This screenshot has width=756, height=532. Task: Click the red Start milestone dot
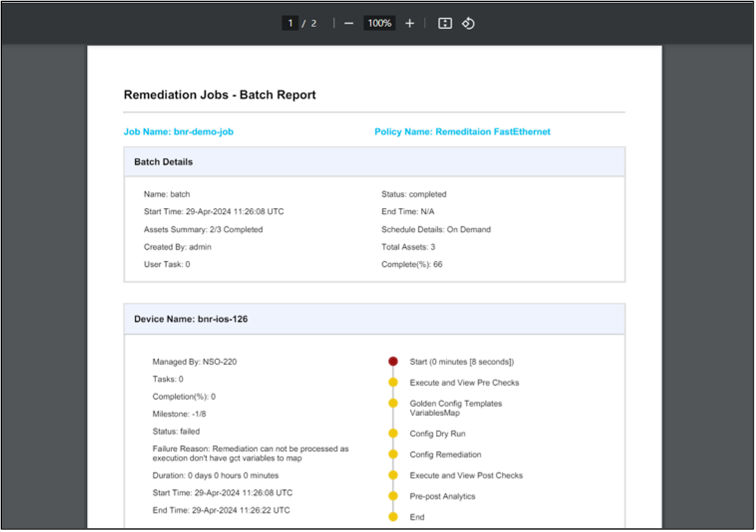pyautogui.click(x=393, y=361)
